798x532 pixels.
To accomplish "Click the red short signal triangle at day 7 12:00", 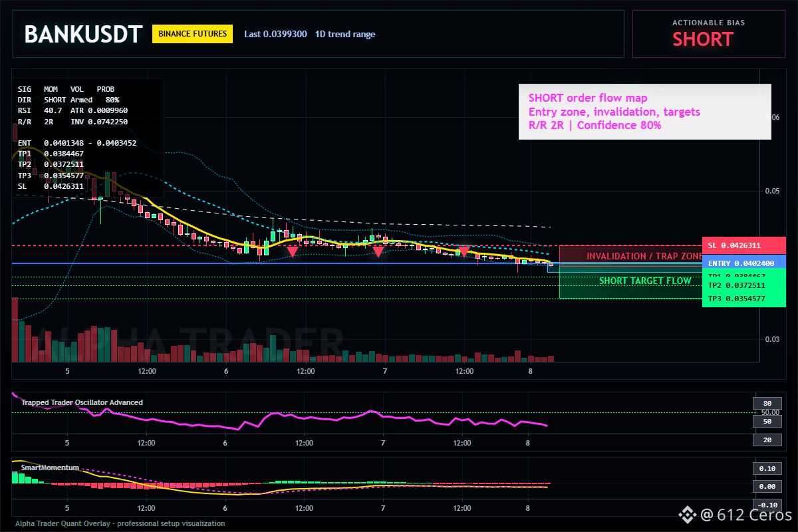I will pos(464,252).
